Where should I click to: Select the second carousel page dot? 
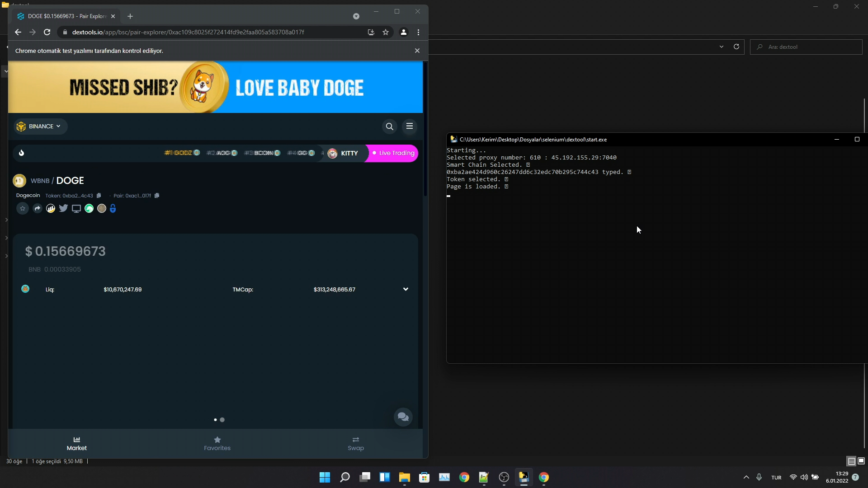click(222, 420)
